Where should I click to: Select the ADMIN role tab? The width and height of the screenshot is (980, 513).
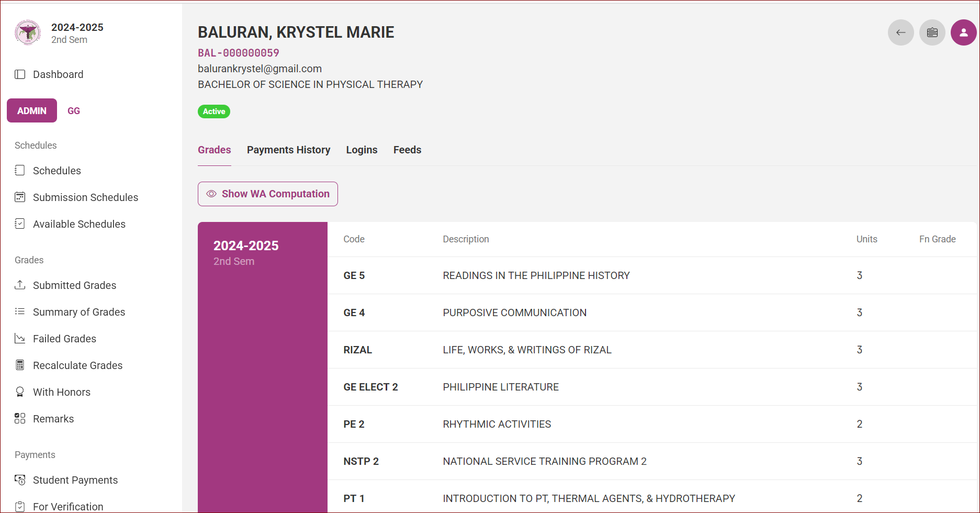32,110
